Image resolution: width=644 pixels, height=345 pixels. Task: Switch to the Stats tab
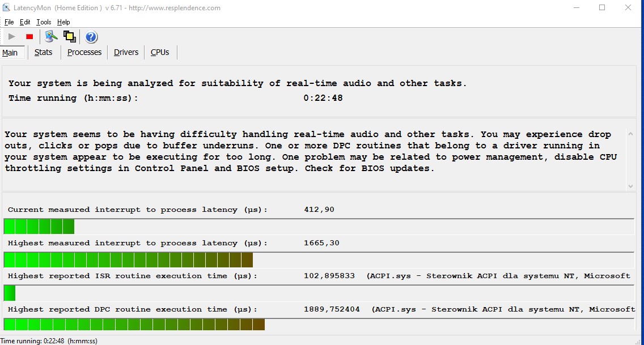click(44, 52)
